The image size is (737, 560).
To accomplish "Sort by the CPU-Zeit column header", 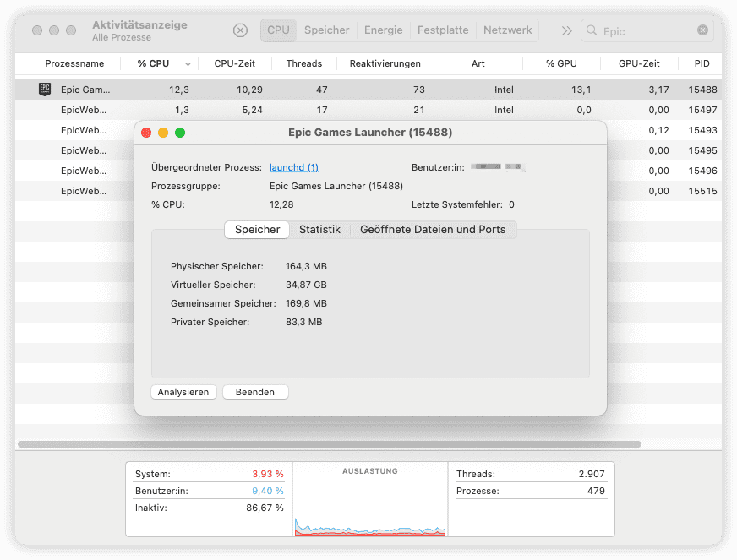I will (235, 63).
